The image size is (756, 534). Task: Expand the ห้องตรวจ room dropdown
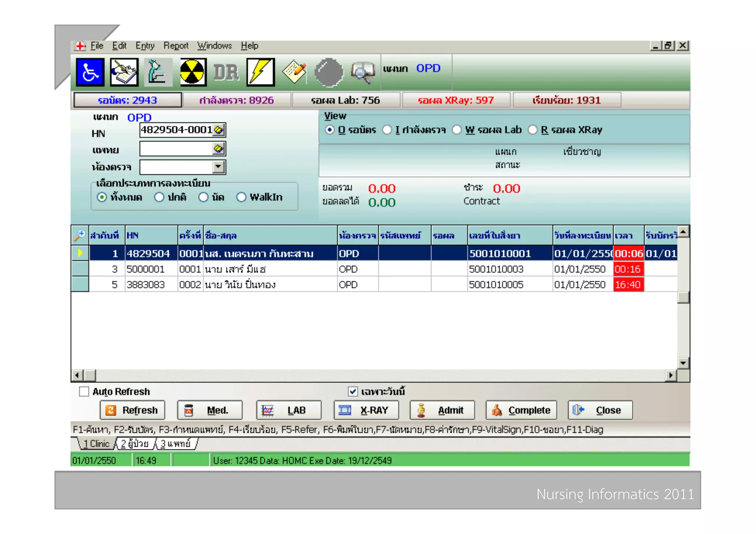click(219, 167)
